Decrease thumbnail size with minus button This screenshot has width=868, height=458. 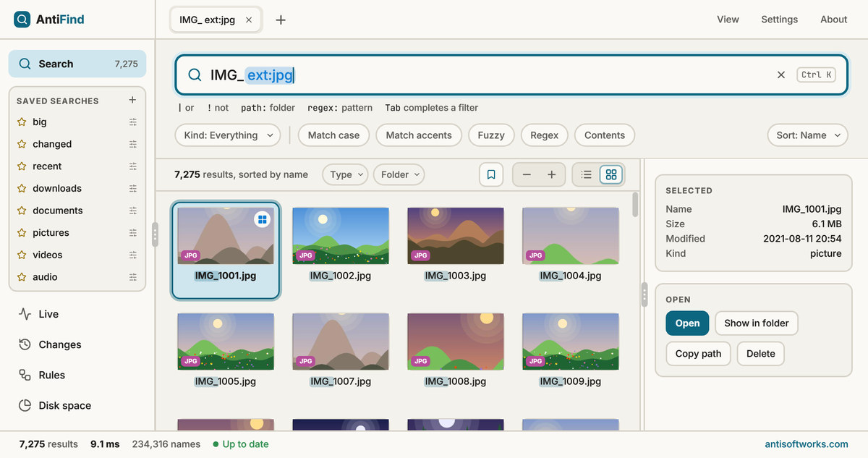click(527, 174)
